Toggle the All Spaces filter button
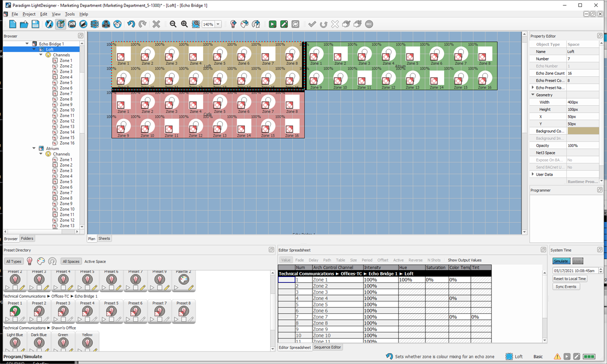 point(71,262)
